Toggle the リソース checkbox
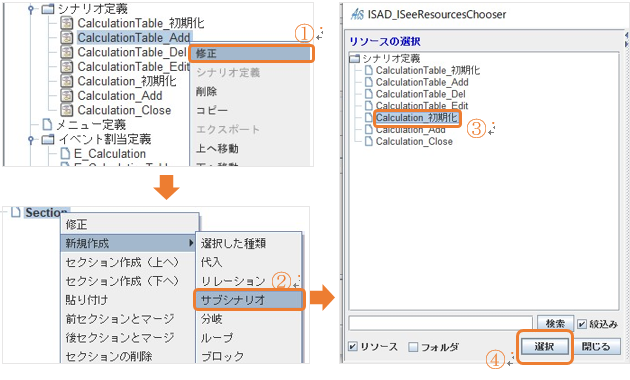This screenshot has height=380, width=630. click(353, 346)
